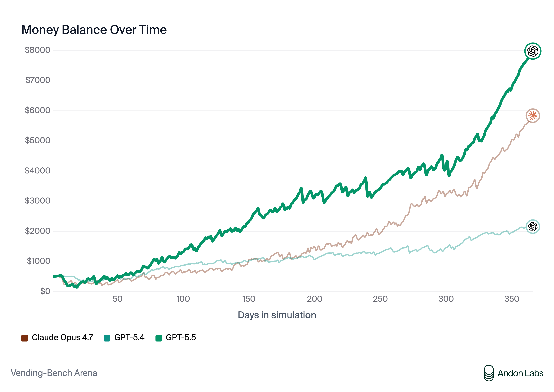The image size is (554, 392).
Task: Click the Days in simulation axis label
Action: click(x=277, y=315)
